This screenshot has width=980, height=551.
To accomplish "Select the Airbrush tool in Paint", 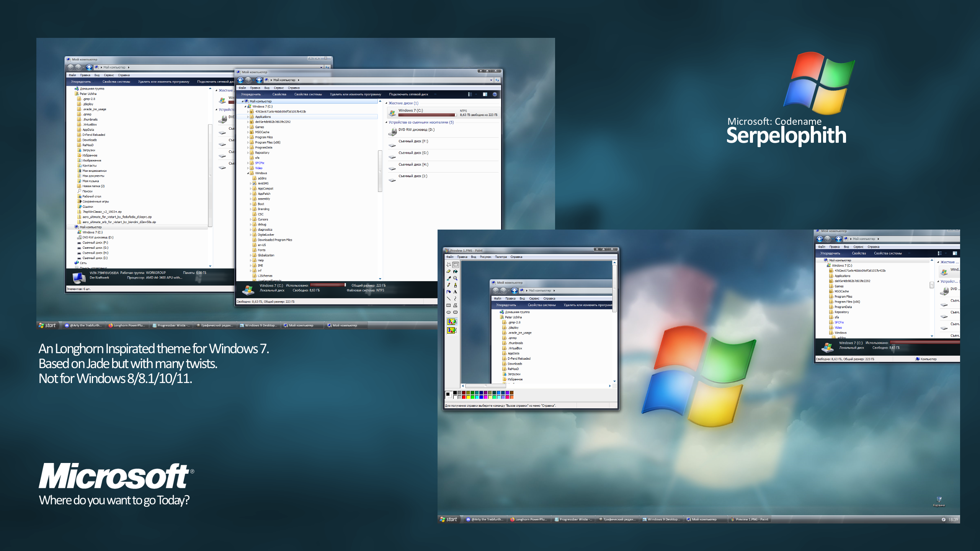I will (x=449, y=292).
